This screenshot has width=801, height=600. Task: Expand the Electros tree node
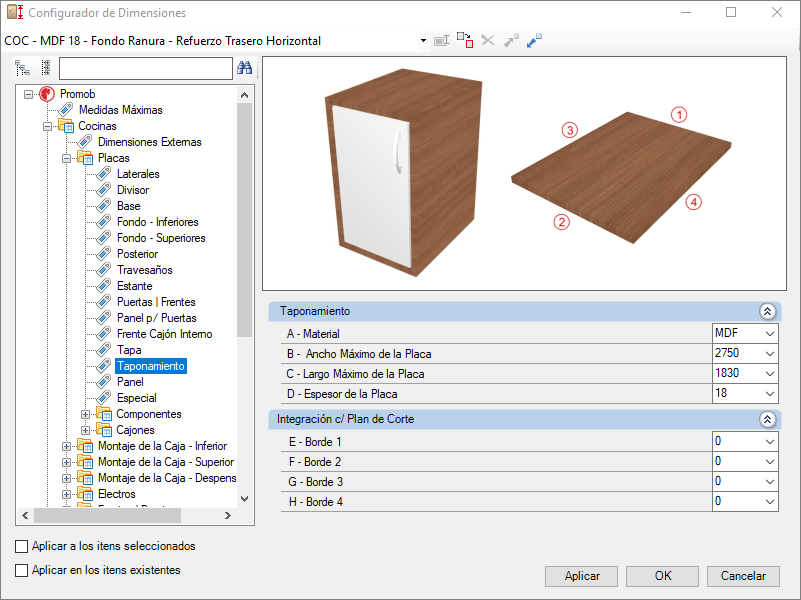[x=66, y=494]
